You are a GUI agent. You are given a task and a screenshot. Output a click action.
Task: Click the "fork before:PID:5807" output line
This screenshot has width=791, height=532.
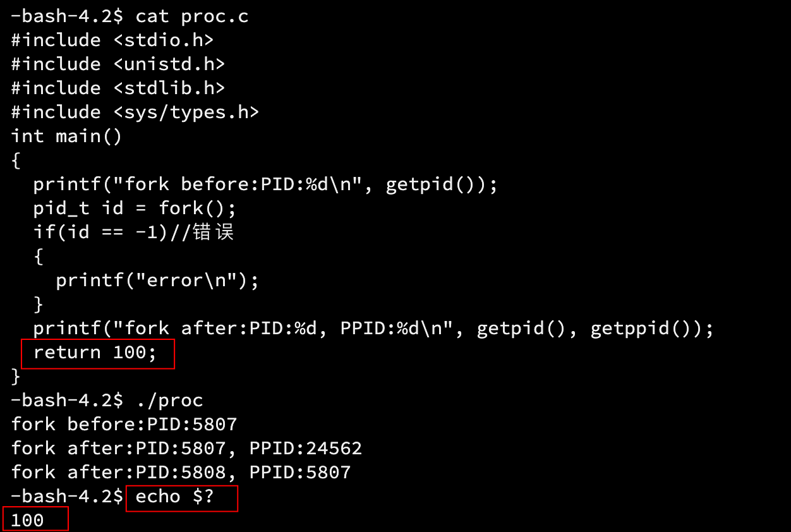pyautogui.click(x=124, y=425)
